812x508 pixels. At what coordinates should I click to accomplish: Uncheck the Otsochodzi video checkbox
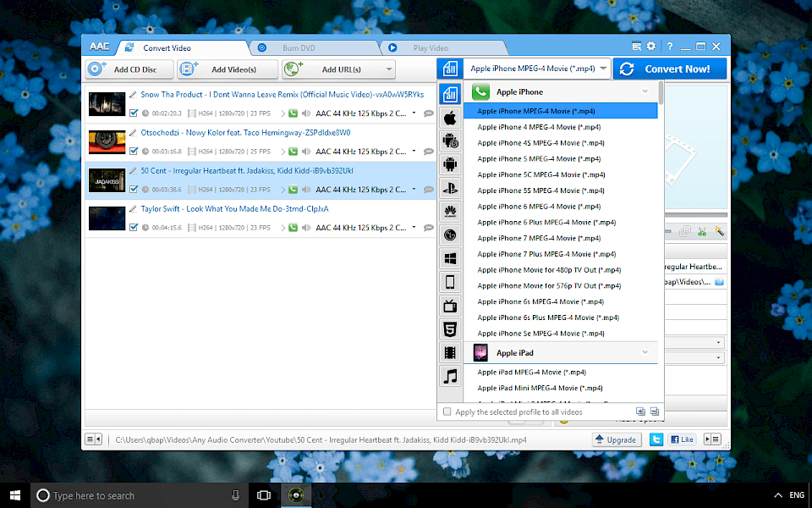pos(134,152)
